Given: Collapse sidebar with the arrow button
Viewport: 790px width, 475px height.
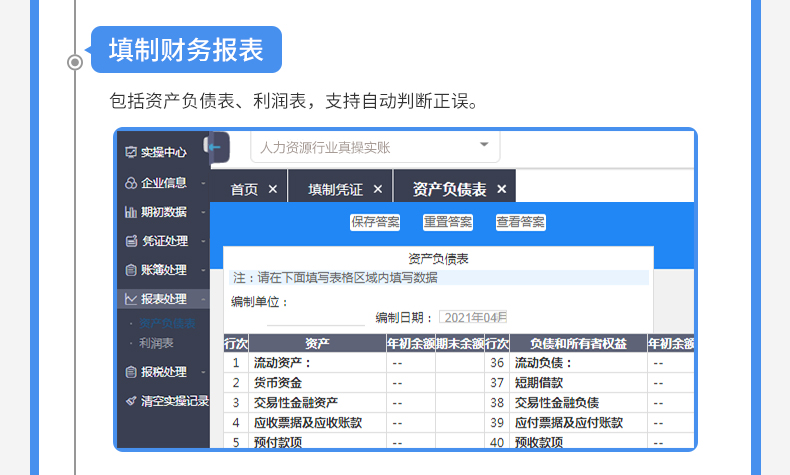Looking at the screenshot, I should tap(218, 147).
